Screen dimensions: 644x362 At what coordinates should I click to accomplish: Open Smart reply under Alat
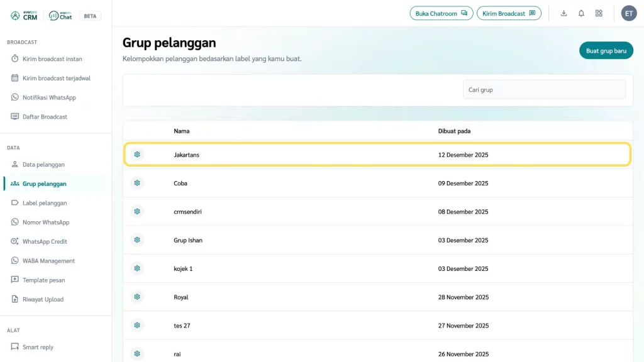coord(38,347)
